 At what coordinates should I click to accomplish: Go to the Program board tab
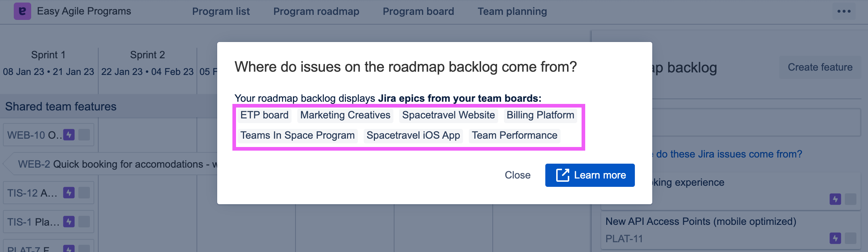[x=418, y=12]
